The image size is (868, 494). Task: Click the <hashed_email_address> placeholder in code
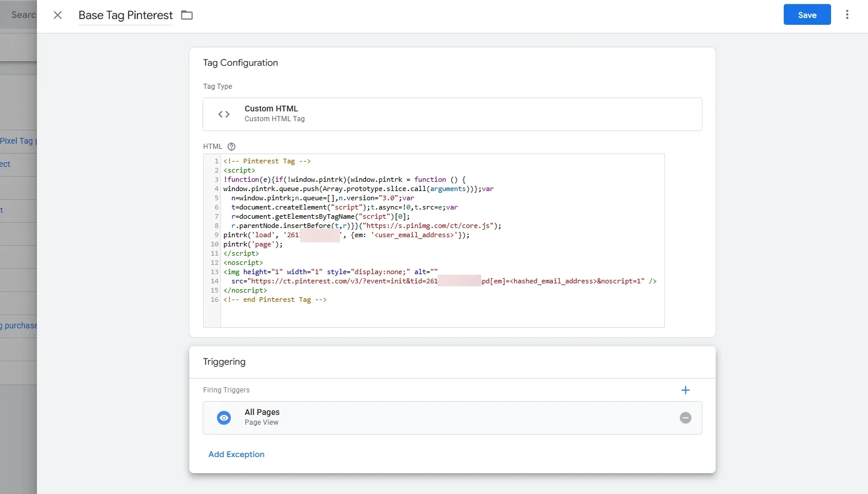pyautogui.click(x=553, y=281)
